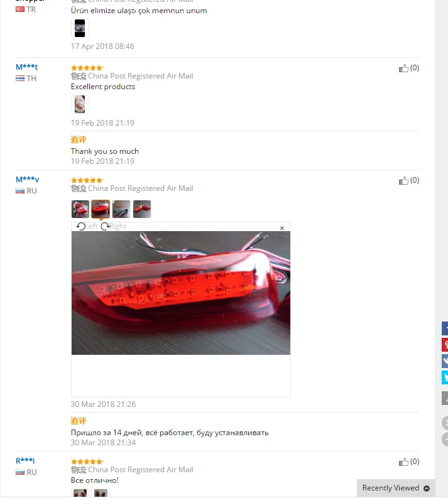Like M***v's review with thumbs-up icon

(403, 181)
